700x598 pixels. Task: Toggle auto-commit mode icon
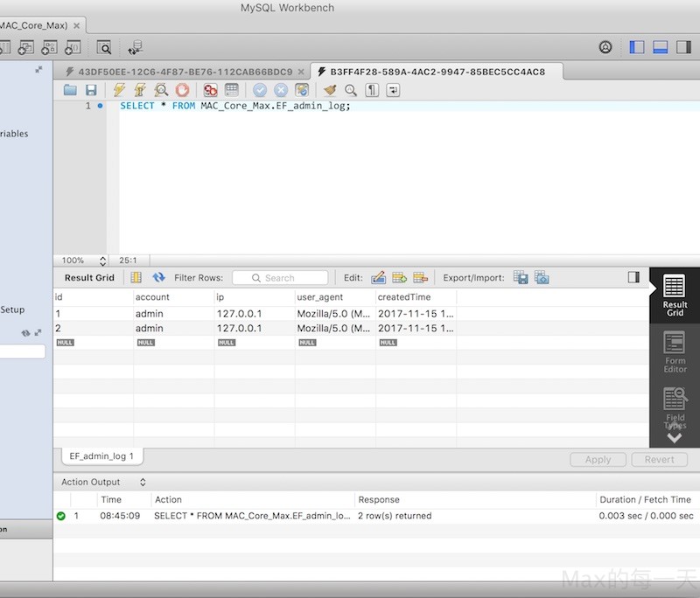[302, 90]
